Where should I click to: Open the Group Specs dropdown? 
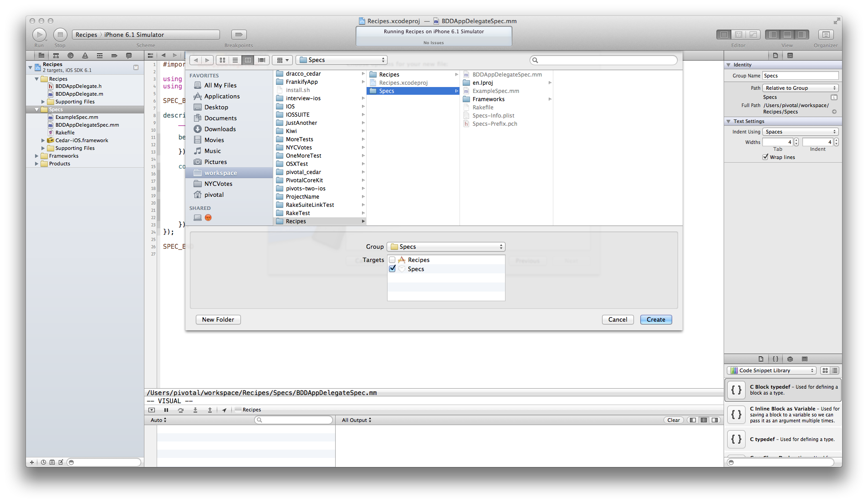tap(446, 247)
